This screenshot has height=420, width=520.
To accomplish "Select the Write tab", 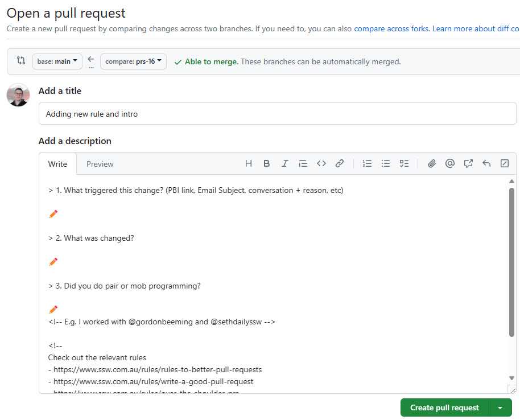I will click(57, 164).
